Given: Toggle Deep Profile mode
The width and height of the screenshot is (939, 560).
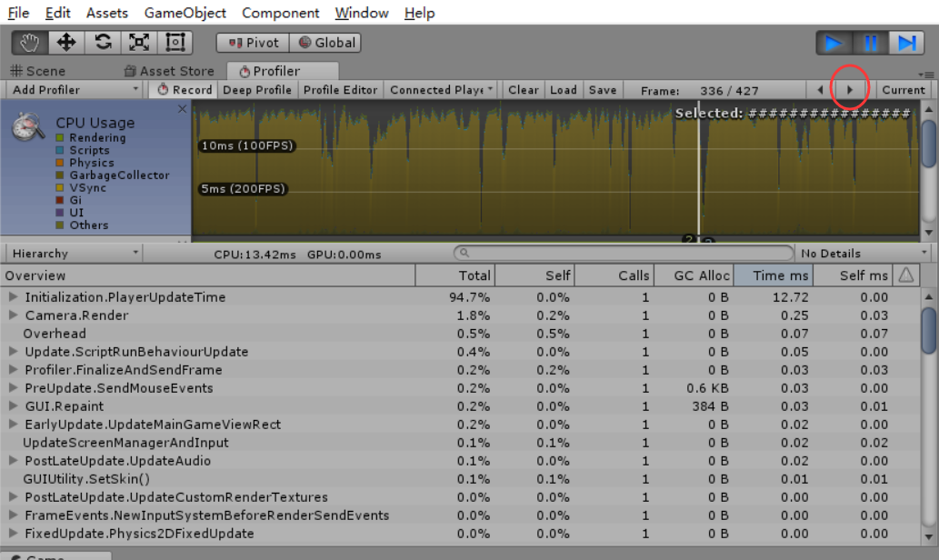Looking at the screenshot, I should pos(257,90).
